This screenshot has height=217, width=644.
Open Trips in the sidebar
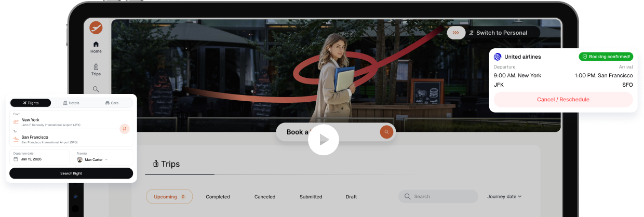96,70
